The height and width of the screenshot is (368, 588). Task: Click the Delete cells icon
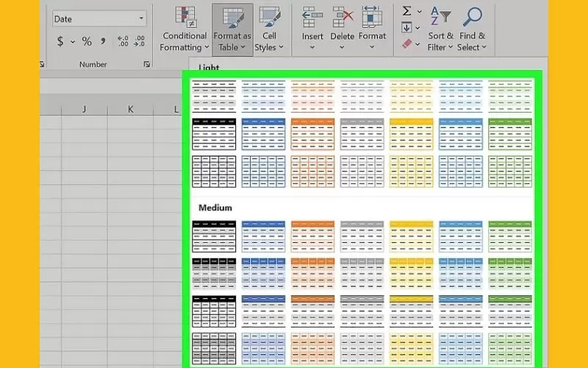click(x=343, y=17)
